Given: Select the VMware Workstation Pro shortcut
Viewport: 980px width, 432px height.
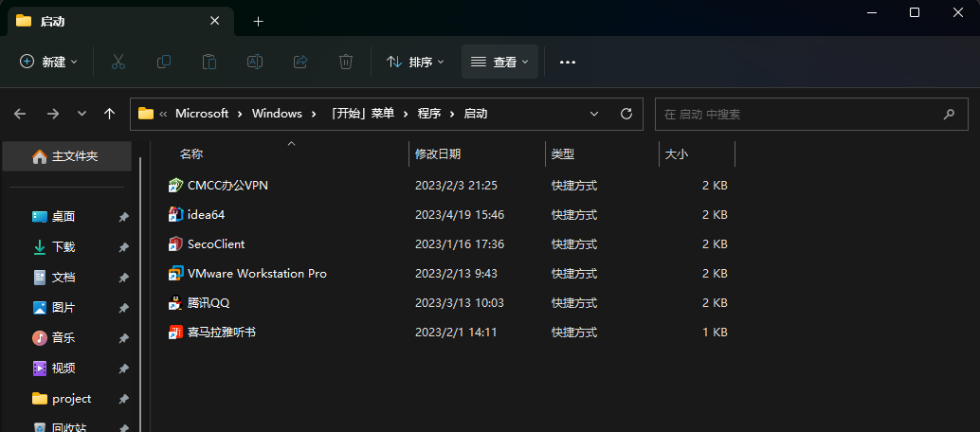Looking at the screenshot, I should [x=257, y=274].
